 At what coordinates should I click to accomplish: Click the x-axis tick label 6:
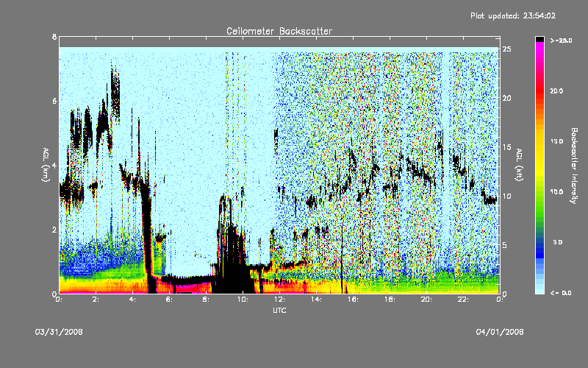point(170,300)
